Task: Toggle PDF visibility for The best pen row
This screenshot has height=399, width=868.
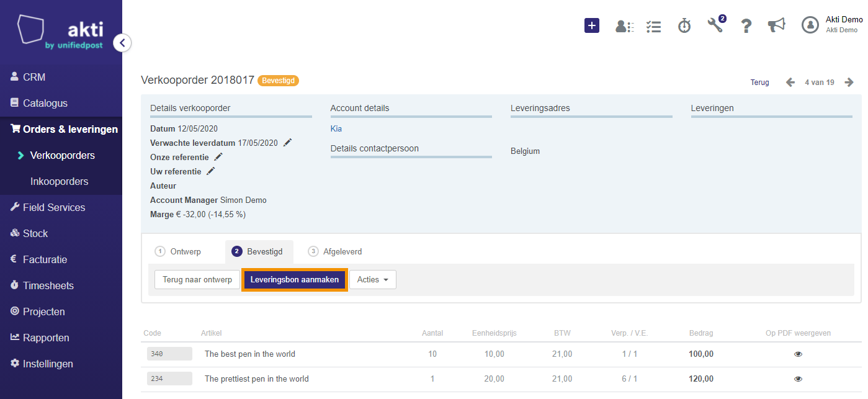Action: pyautogui.click(x=798, y=354)
